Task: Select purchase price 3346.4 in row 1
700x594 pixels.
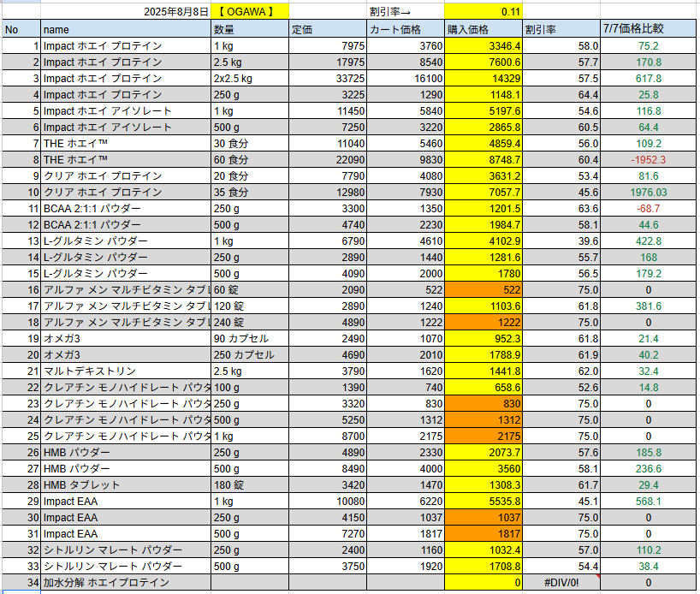Action: click(483, 46)
